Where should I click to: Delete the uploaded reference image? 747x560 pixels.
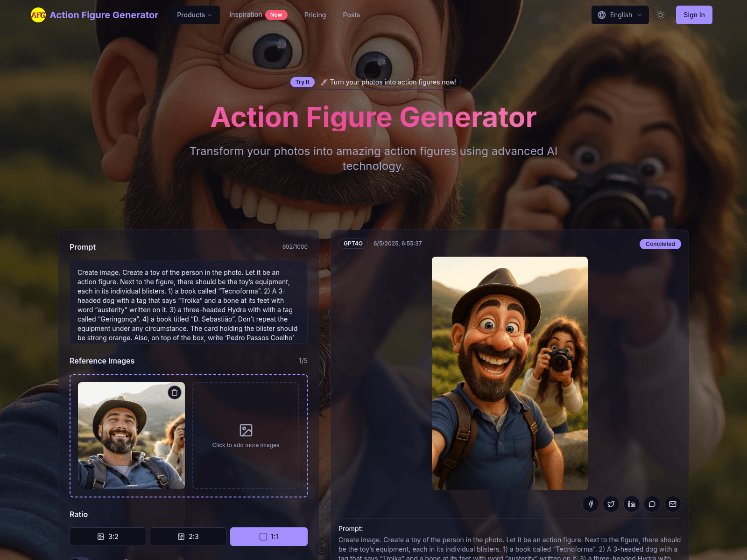coord(175,393)
